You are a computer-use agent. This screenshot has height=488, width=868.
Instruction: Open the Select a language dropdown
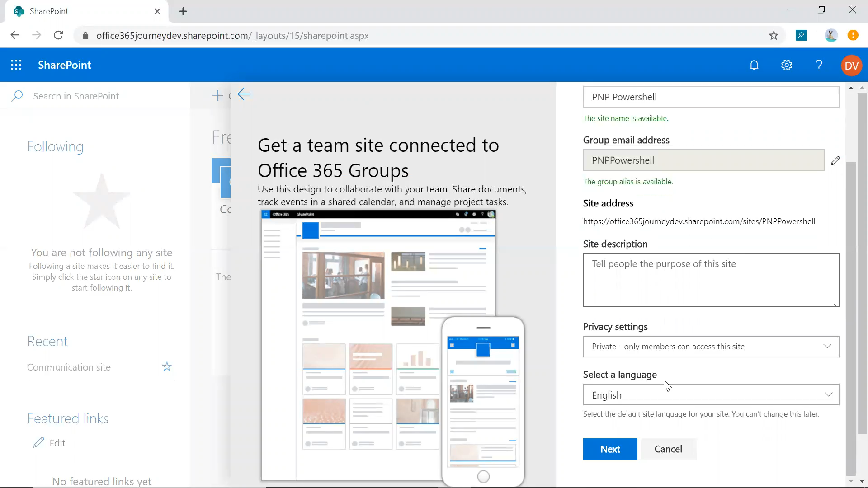click(x=711, y=395)
